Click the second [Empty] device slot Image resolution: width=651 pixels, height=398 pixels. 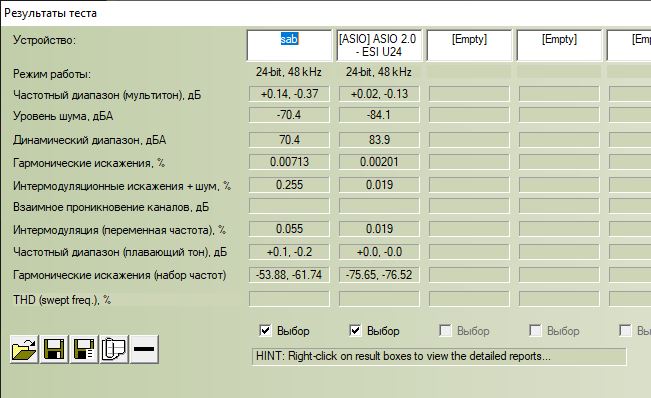(x=559, y=45)
